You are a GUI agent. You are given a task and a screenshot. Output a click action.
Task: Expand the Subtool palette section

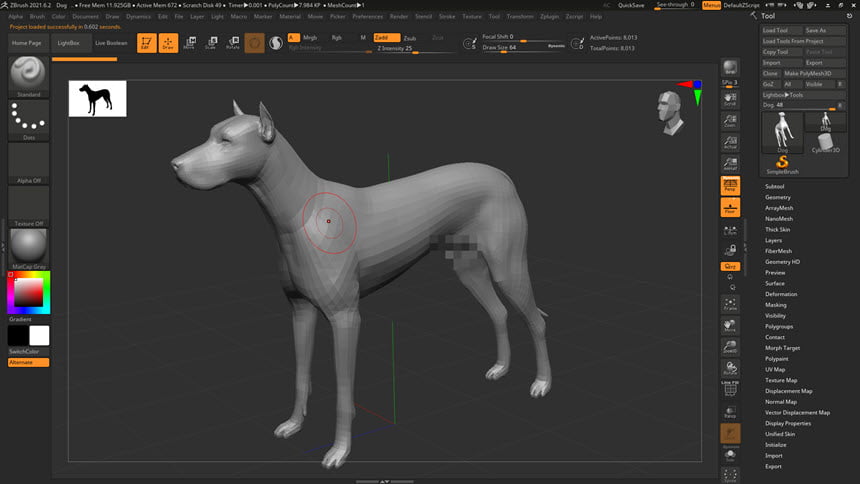774,187
